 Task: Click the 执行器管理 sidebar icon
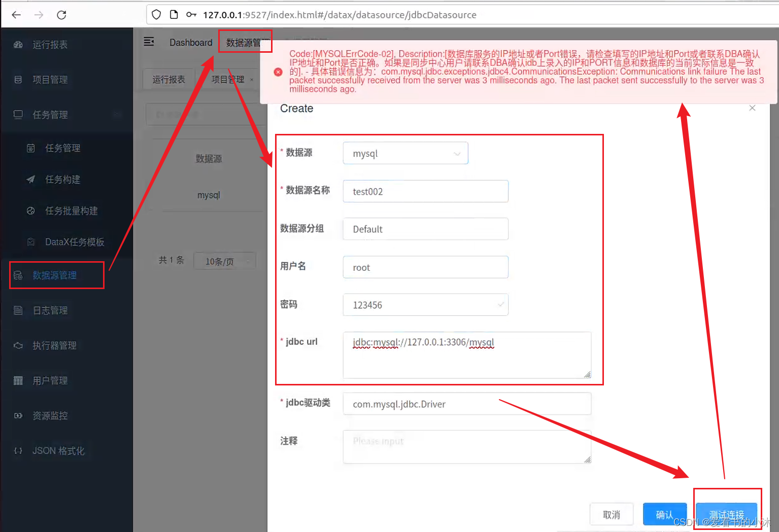(18, 345)
